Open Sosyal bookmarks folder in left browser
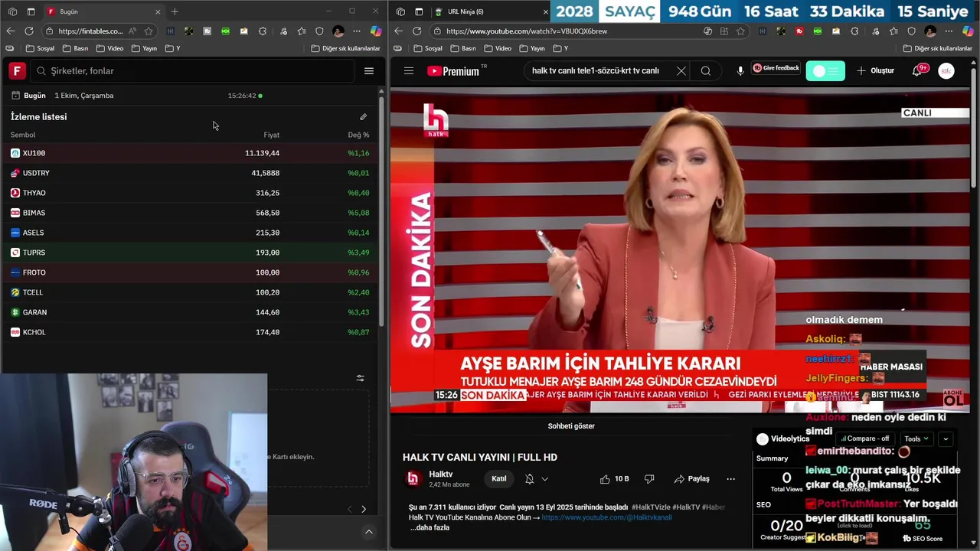The width and height of the screenshot is (980, 551). pos(40,48)
